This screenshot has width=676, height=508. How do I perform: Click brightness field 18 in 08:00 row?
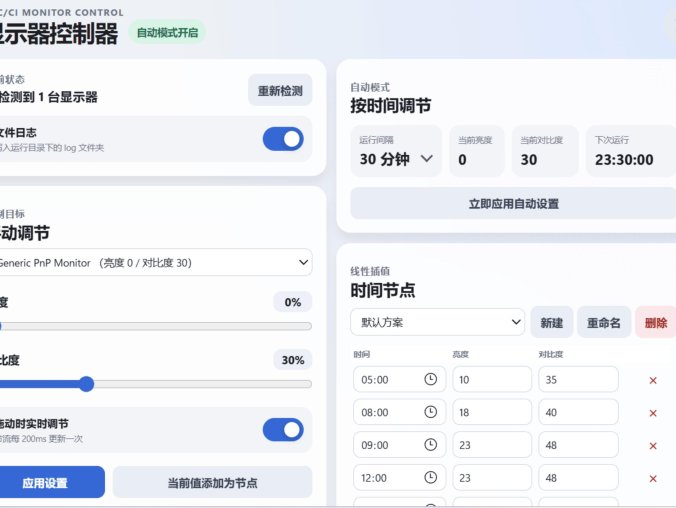(492, 412)
